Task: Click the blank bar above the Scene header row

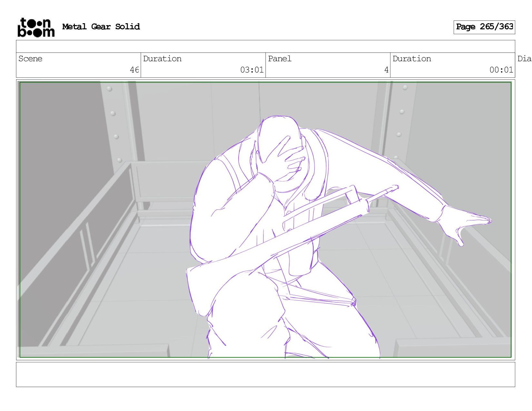Action: click(x=265, y=46)
